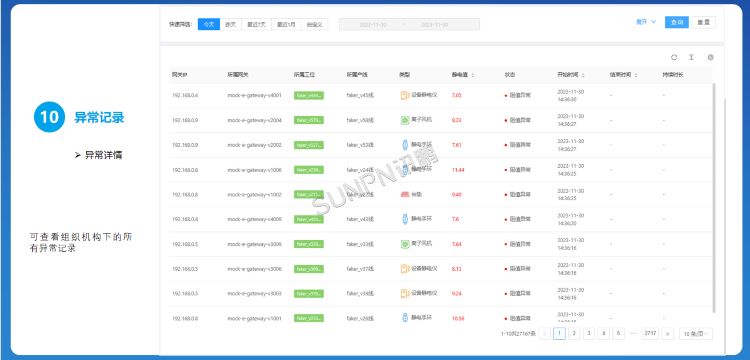
Task: Go to page 2
Action: [574, 334]
